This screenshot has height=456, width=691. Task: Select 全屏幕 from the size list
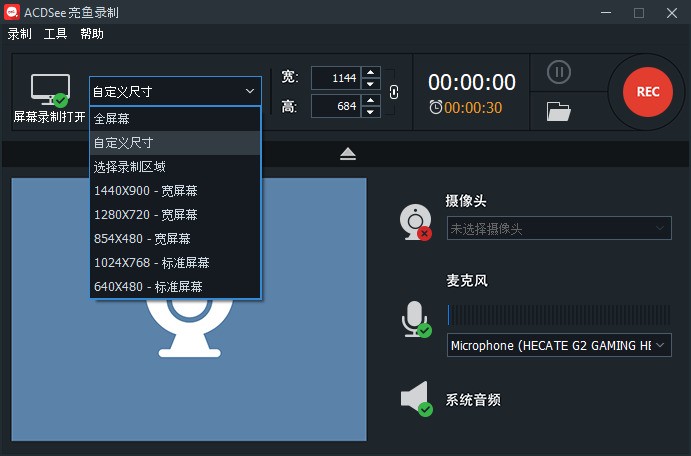pos(175,119)
